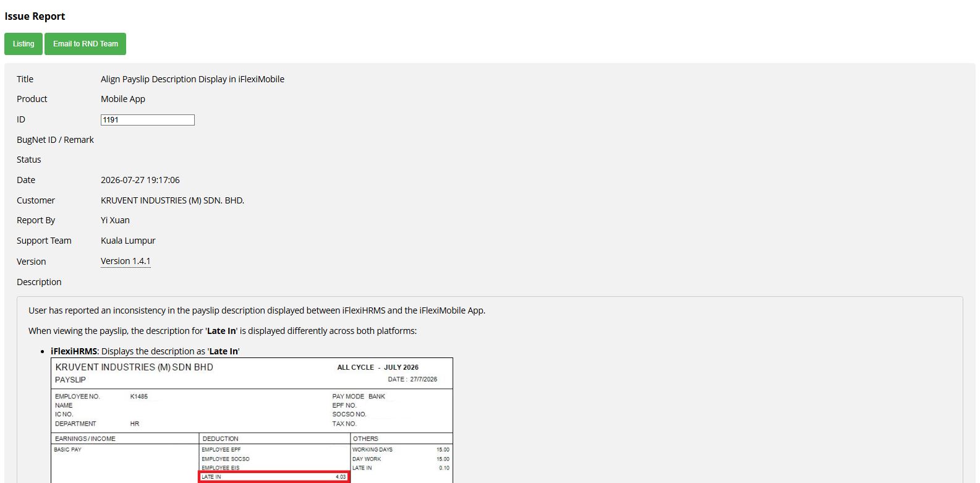This screenshot has height=483, width=980.
Task: Select reporter name Yi Xuan
Action: tap(115, 220)
